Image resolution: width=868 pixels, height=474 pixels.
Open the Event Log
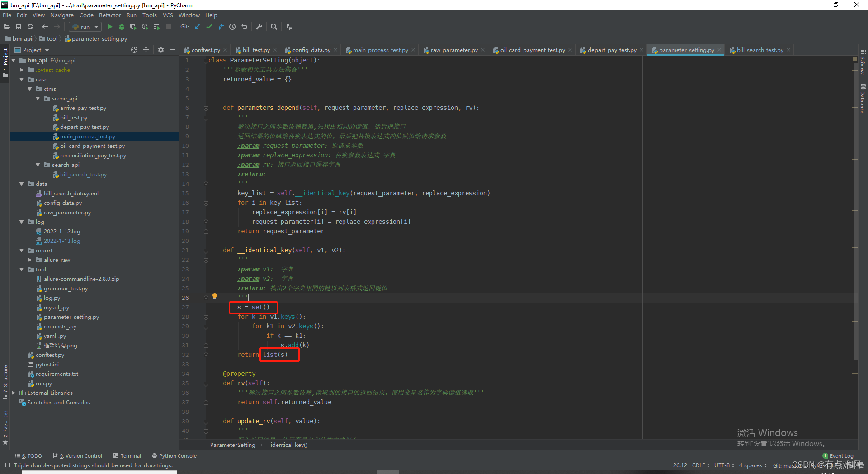[838, 456]
